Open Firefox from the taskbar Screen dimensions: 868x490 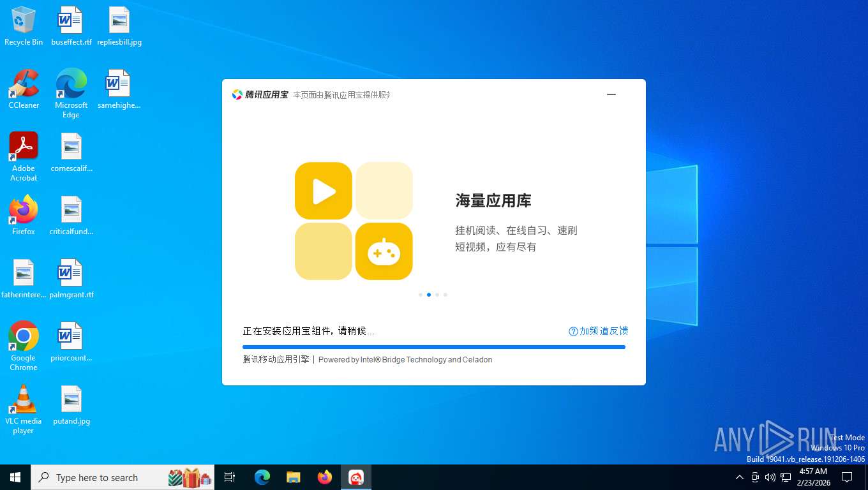click(x=325, y=477)
